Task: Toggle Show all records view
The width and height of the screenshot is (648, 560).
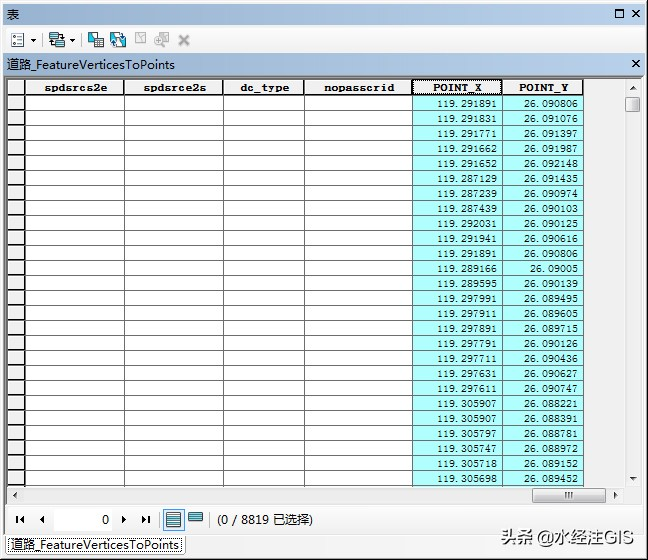Action: (x=173, y=519)
